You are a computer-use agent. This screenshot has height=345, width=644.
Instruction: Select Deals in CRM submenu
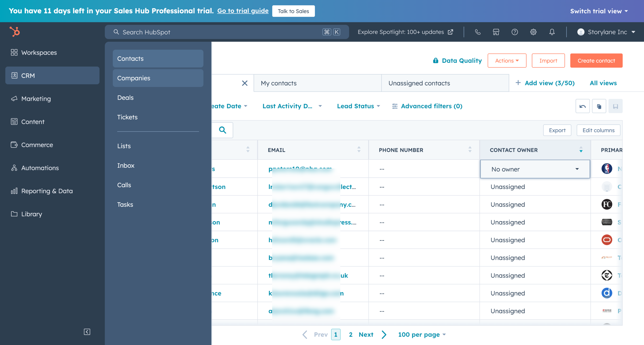[125, 97]
